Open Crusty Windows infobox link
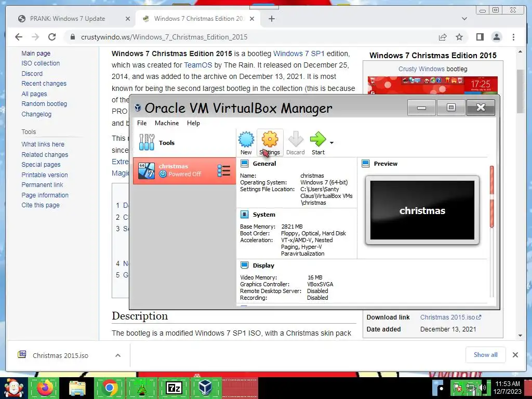 (421, 69)
